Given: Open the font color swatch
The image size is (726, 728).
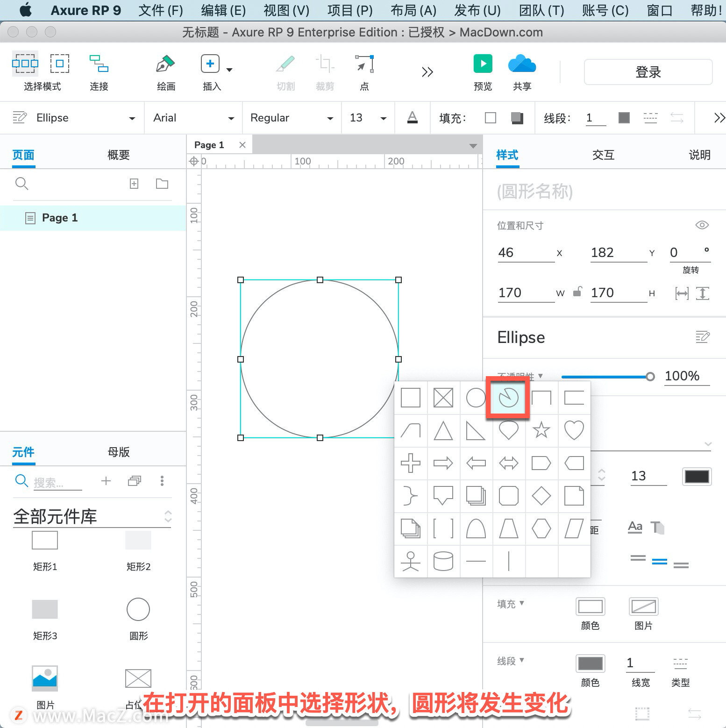Looking at the screenshot, I should pyautogui.click(x=697, y=477).
